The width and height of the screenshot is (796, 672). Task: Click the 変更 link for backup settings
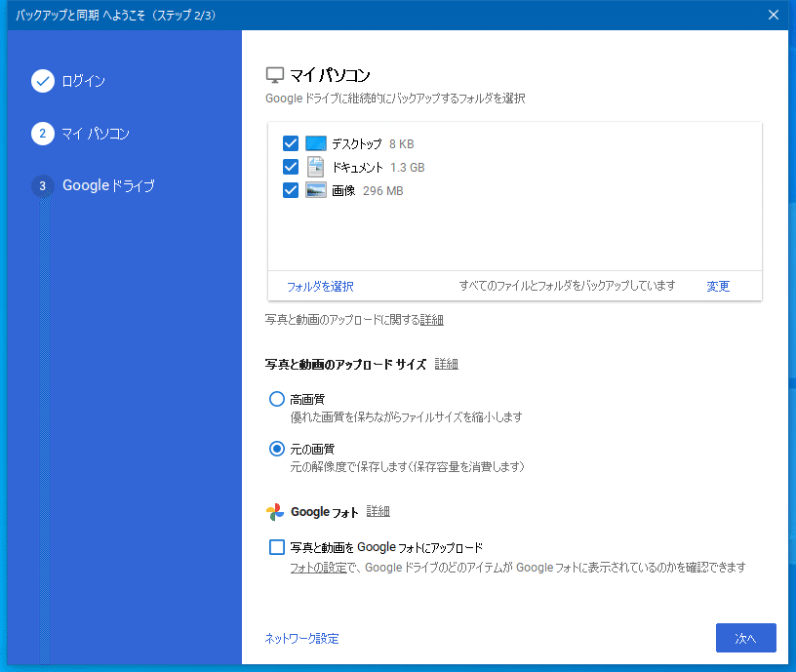tap(717, 286)
